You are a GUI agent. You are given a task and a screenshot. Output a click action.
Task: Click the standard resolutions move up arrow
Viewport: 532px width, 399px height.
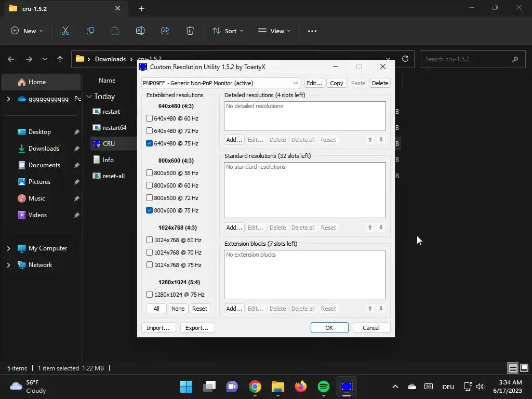click(x=370, y=228)
